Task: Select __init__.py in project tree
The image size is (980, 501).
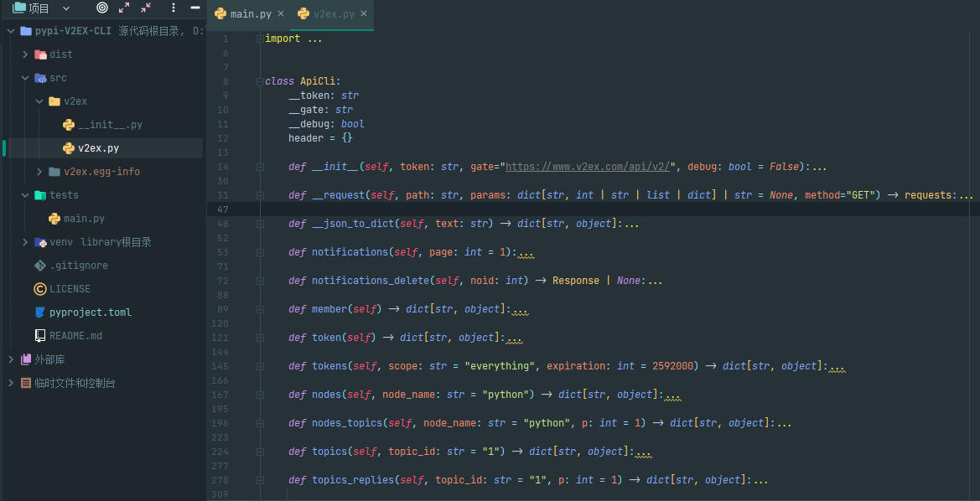Action: pyautogui.click(x=110, y=125)
